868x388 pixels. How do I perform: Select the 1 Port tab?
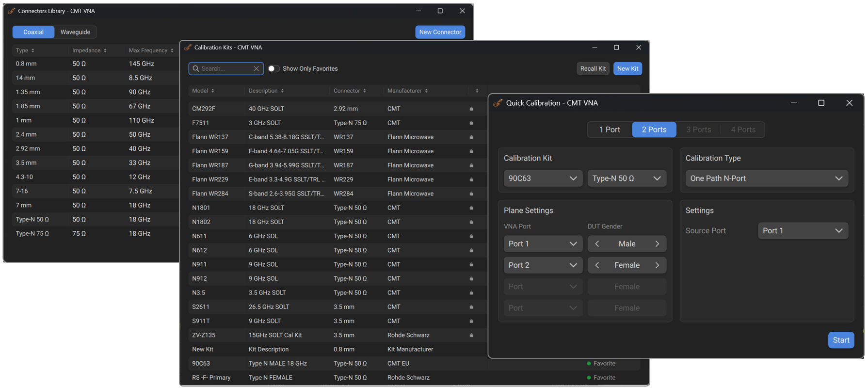(610, 129)
